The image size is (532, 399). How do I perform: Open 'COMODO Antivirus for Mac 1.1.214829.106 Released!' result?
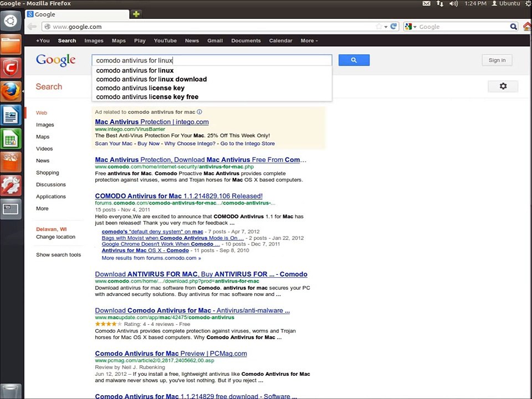coord(179,196)
